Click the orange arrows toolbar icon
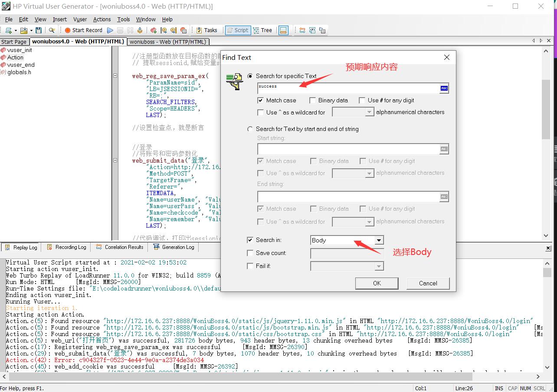Viewport: 557px width, 392px height. (x=302, y=30)
